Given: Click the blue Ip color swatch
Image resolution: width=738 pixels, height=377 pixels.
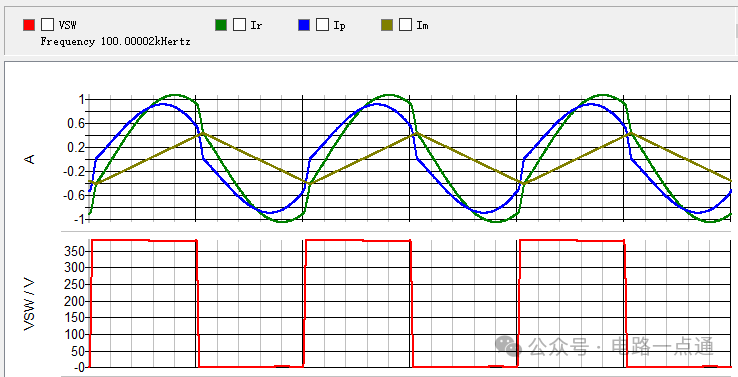Looking at the screenshot, I should tap(304, 25).
